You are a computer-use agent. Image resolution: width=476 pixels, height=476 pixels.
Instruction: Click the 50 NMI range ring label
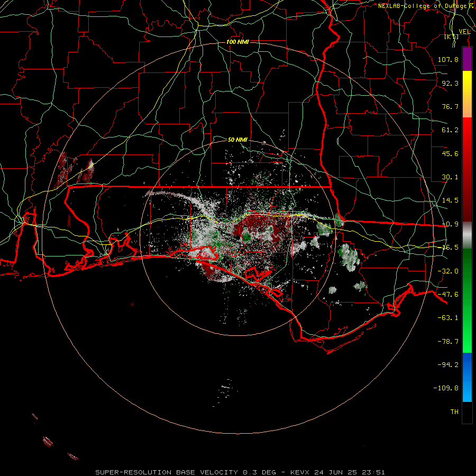pyautogui.click(x=237, y=140)
